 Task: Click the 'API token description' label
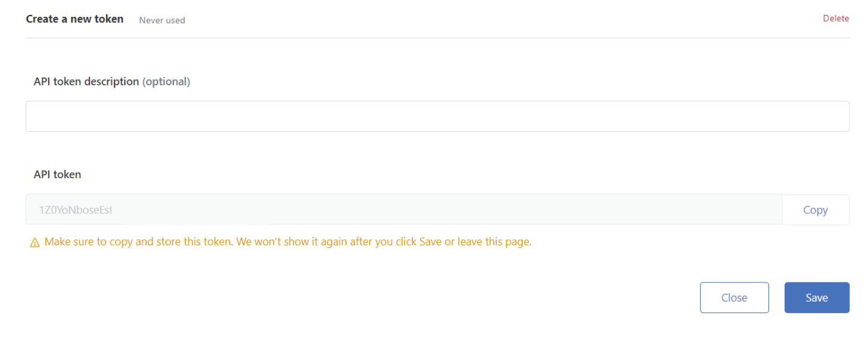tap(86, 82)
